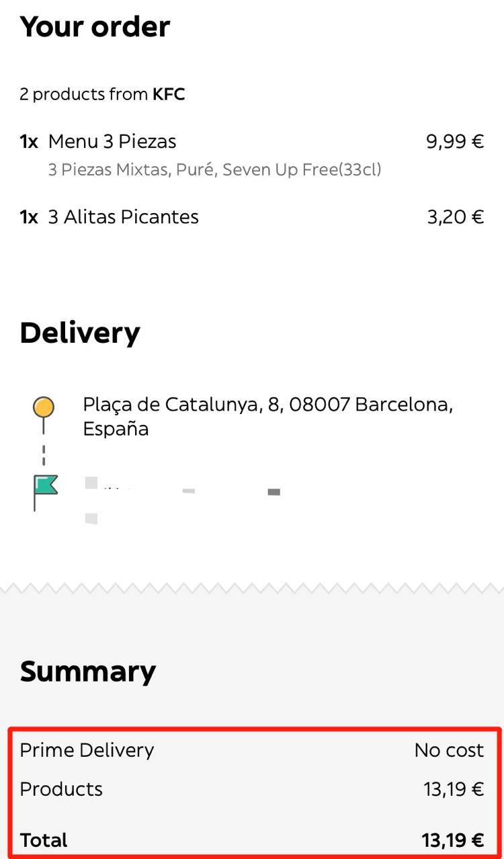Click the 9,99 € menu price
Screen dimensions: 504x859
point(455,142)
